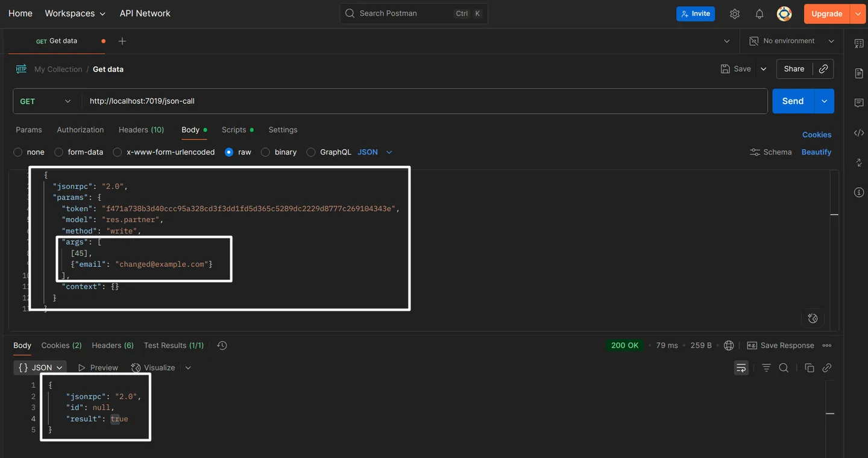Switch to the Params tab

point(29,130)
